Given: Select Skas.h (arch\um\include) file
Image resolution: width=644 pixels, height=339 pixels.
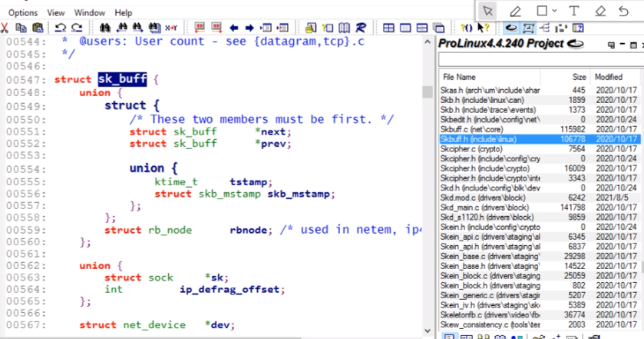Looking at the screenshot, I should coord(540,90).
